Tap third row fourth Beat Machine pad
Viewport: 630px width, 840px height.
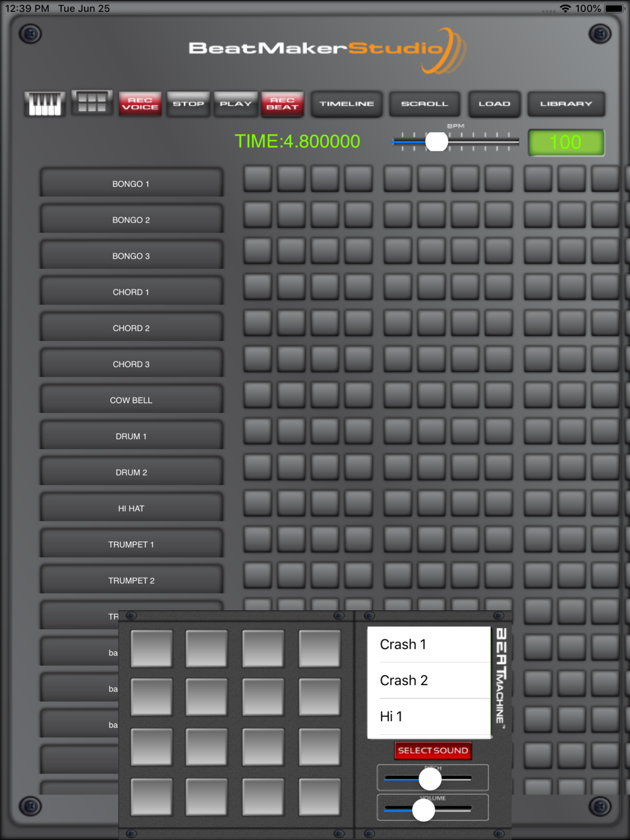pos(319,747)
